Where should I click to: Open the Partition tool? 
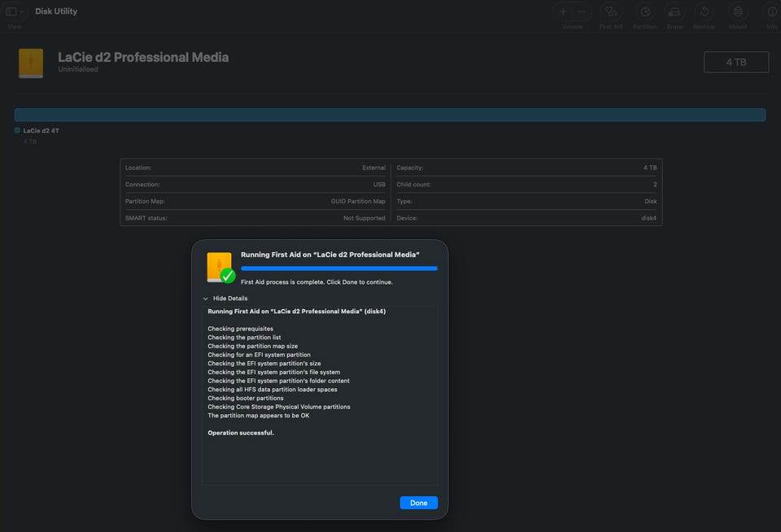click(x=644, y=12)
